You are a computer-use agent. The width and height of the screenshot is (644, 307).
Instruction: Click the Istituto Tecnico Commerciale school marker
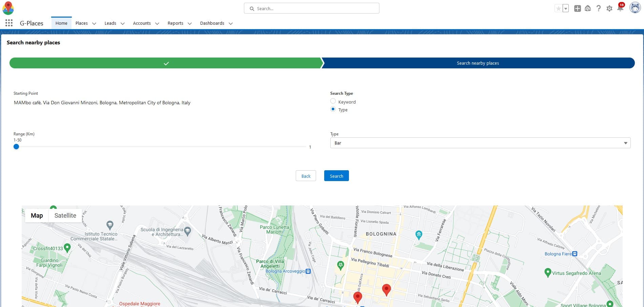point(110,224)
